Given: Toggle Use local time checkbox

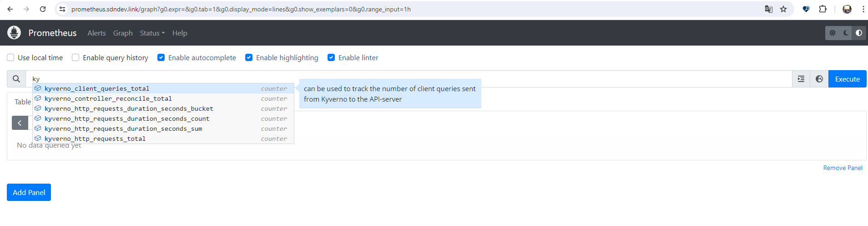Looking at the screenshot, I should (10, 57).
